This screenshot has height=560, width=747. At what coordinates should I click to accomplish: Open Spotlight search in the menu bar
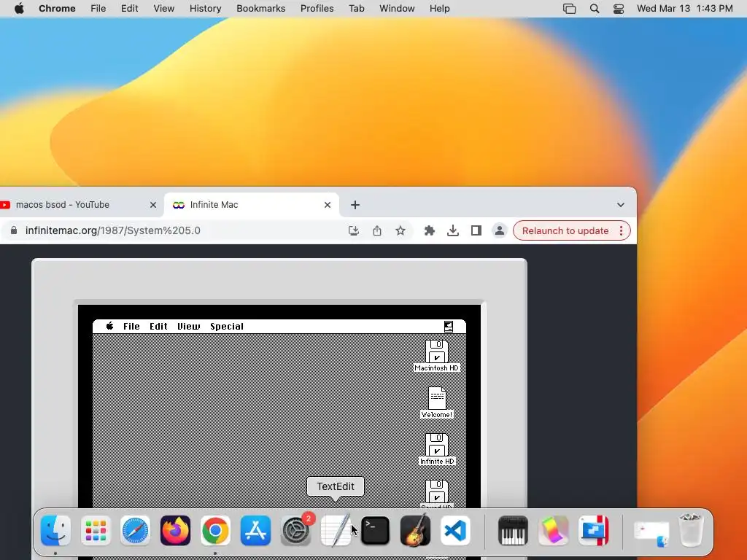[595, 9]
